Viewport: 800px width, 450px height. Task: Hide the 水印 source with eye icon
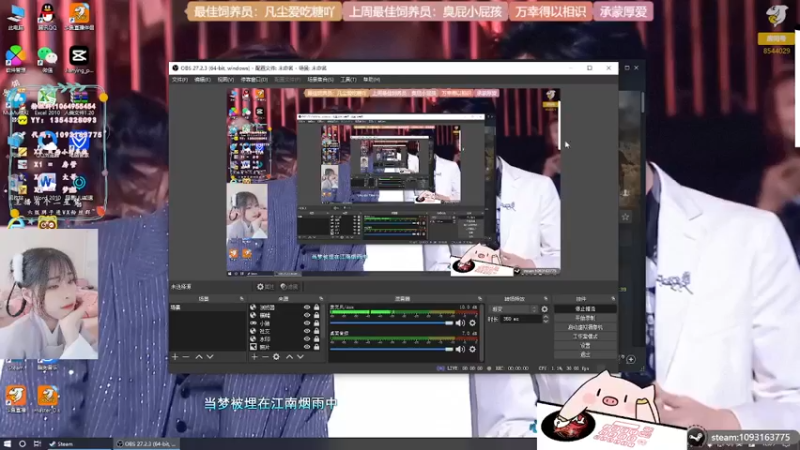coord(307,339)
